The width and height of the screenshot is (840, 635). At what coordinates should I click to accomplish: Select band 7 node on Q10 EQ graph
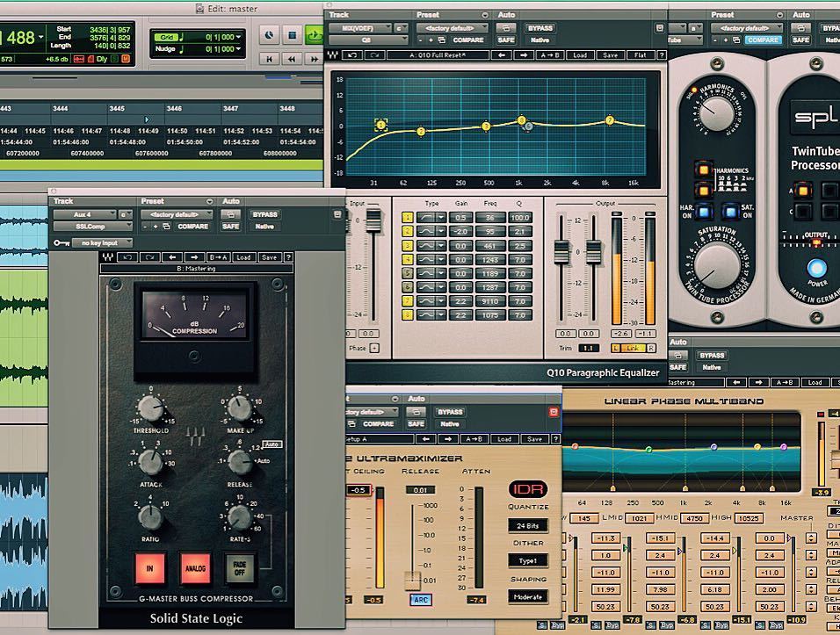pos(609,120)
